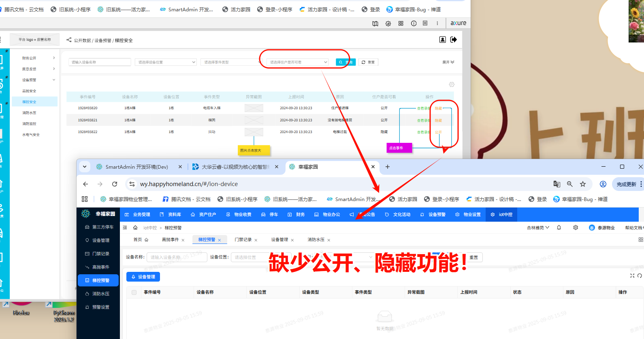Open the three-dot menu in Axure toolbar
This screenshot has height=339, width=644.
coord(437,23)
